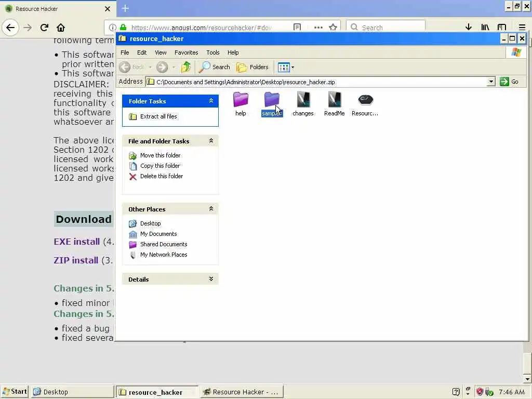Go to Shared Documents

click(164, 244)
